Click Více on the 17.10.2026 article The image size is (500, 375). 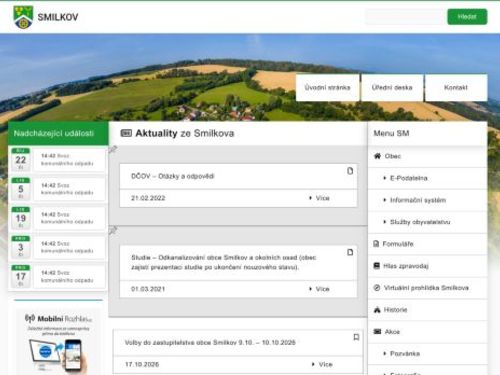(x=322, y=364)
